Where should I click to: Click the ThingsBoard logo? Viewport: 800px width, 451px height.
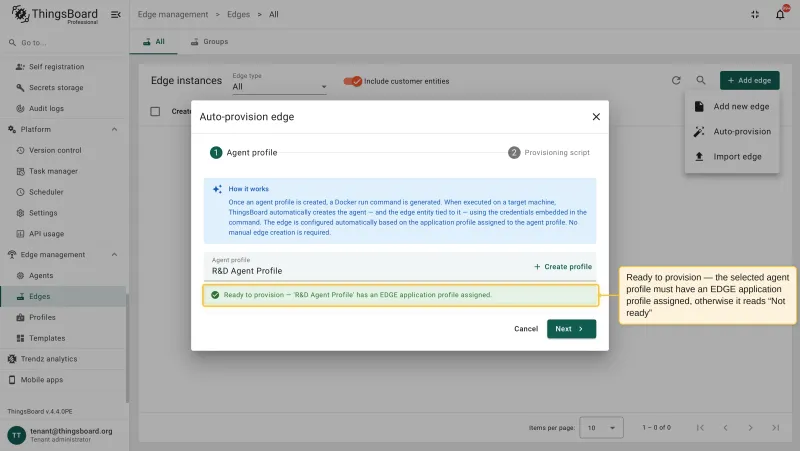[55, 14]
